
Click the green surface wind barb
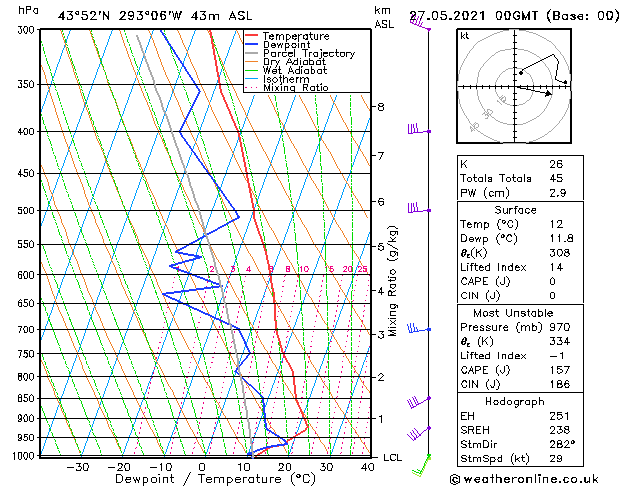point(422,466)
